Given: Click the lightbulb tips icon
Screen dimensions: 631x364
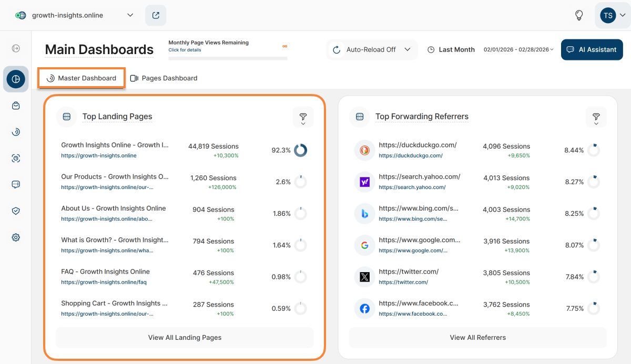Looking at the screenshot, I should coord(579,15).
